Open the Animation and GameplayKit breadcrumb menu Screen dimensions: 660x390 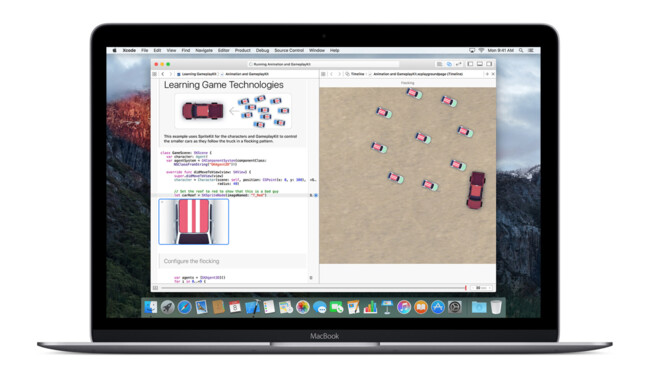tap(245, 74)
